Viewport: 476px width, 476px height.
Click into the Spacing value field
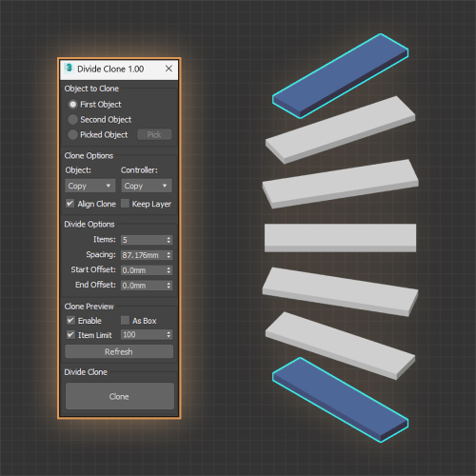pos(144,255)
